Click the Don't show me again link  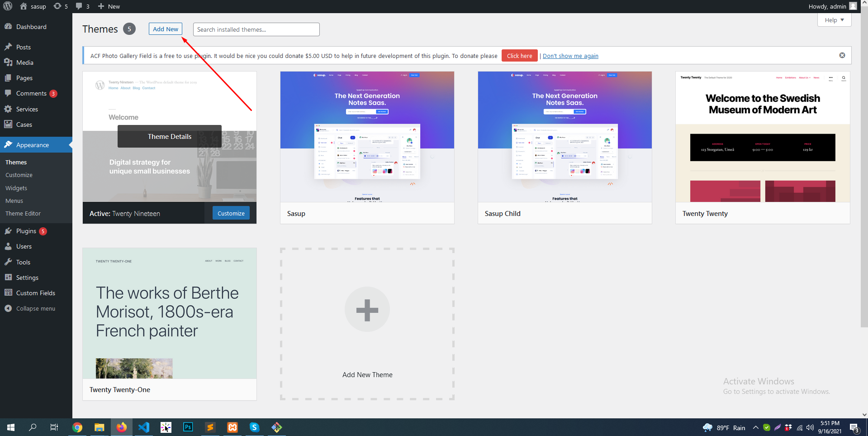(x=570, y=56)
